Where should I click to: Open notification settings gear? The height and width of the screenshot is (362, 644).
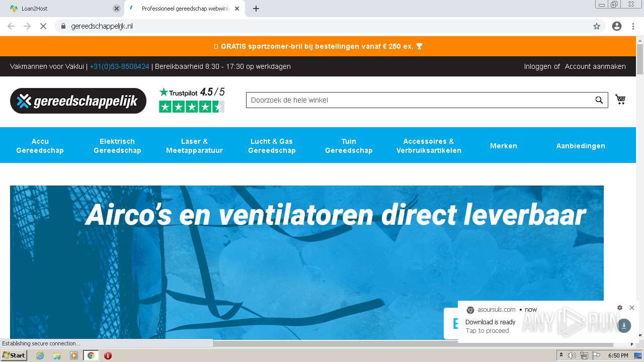click(x=620, y=308)
